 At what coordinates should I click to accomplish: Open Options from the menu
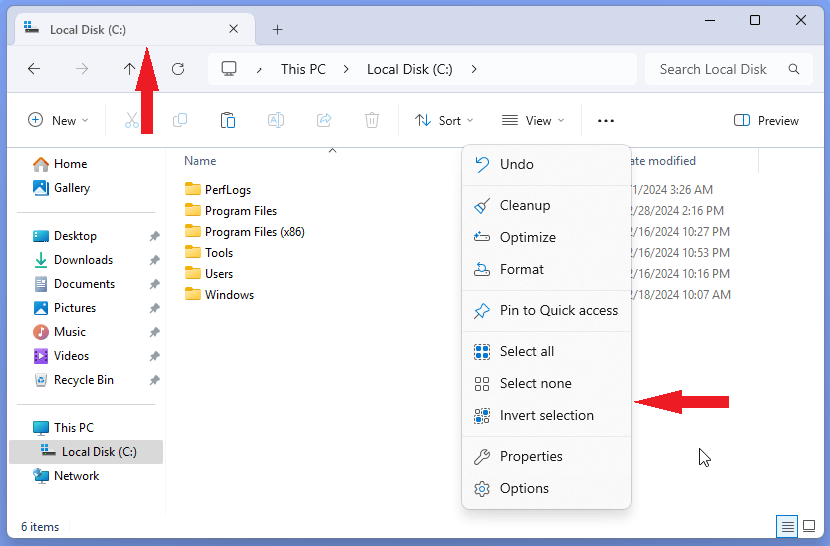tap(546, 488)
